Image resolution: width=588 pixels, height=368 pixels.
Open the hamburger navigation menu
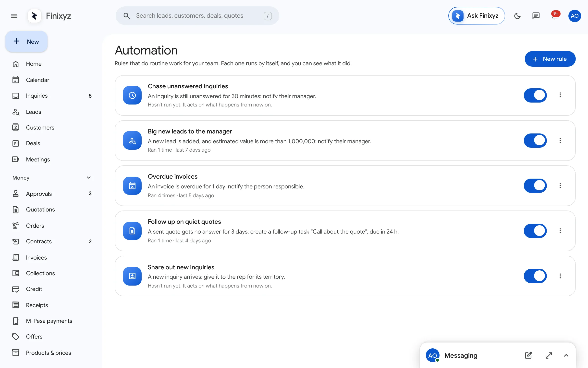(x=14, y=16)
